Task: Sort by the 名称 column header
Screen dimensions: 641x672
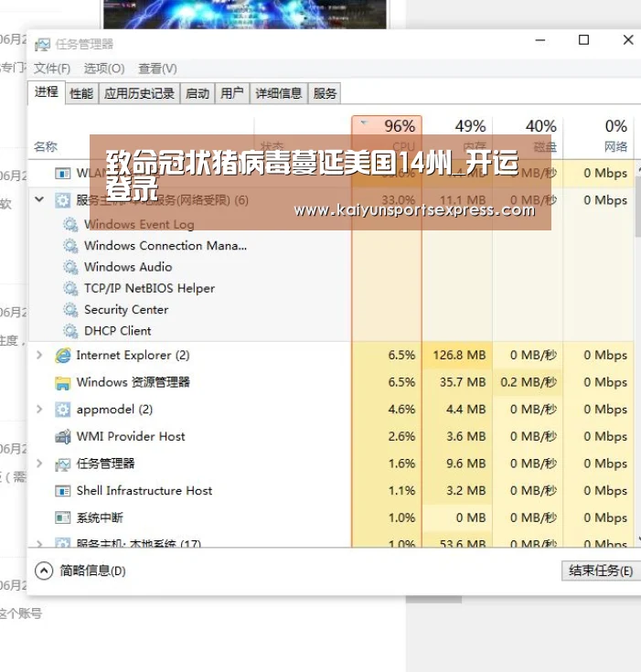Action: coord(46,147)
